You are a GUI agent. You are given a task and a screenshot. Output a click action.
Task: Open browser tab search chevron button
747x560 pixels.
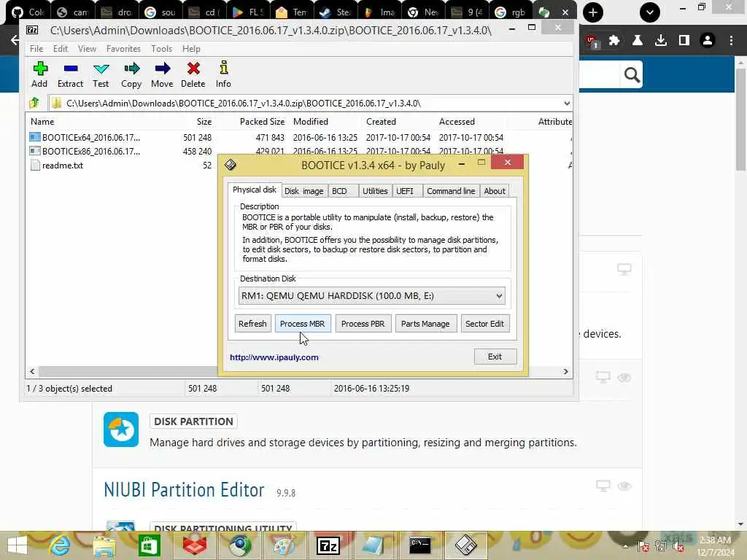[650, 12]
